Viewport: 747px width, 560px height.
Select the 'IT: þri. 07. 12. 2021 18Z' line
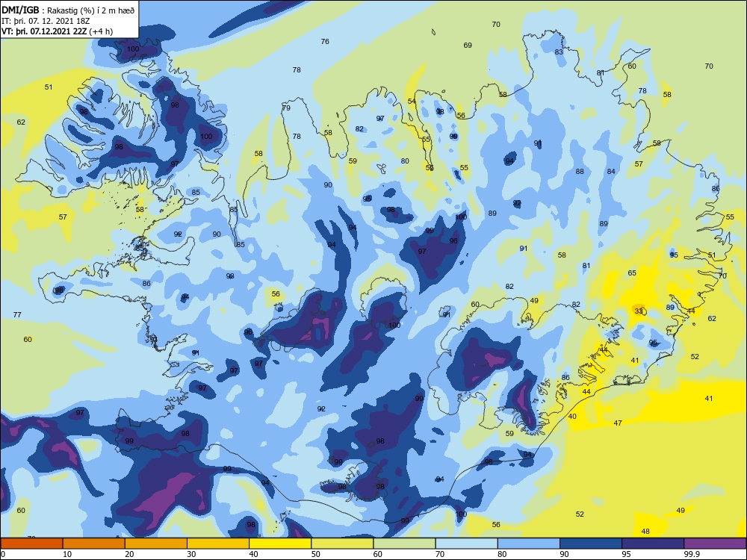[x=46, y=21]
